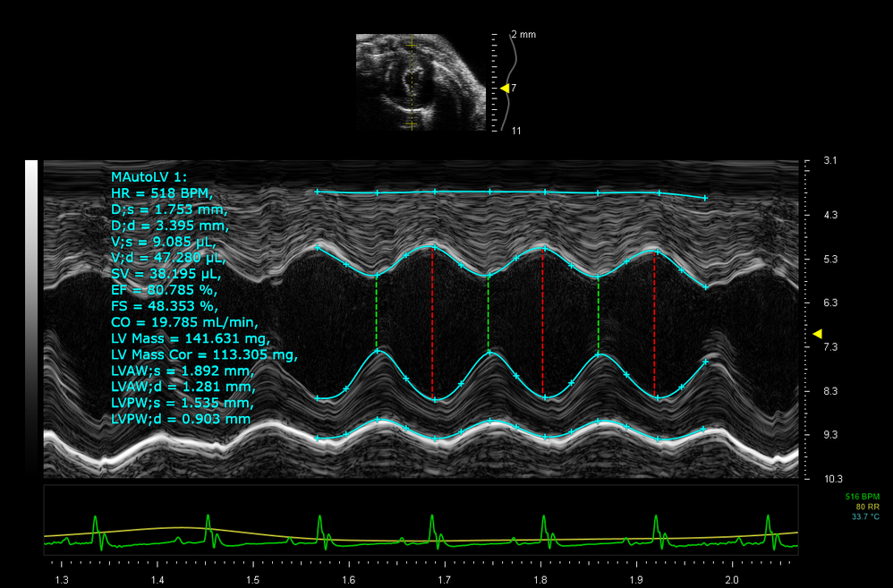Click the D;s = 1.753 mm value
The image size is (893, 588).
[x=170, y=209]
